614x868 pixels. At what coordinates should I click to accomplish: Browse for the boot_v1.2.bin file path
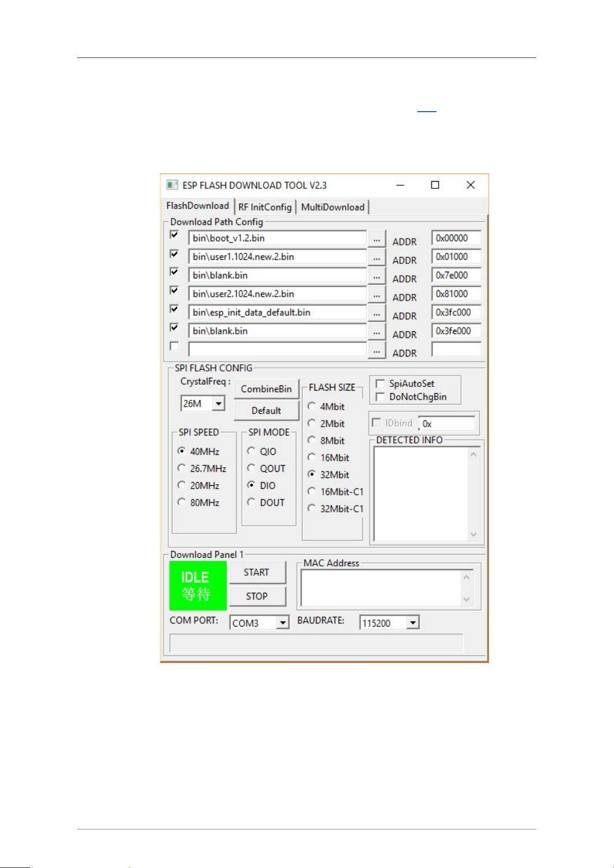(377, 239)
